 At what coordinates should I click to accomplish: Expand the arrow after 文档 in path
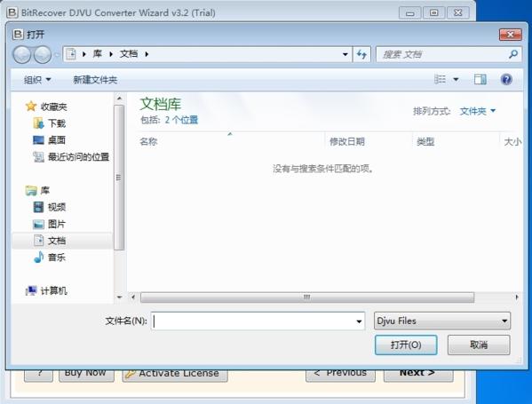click(x=147, y=54)
